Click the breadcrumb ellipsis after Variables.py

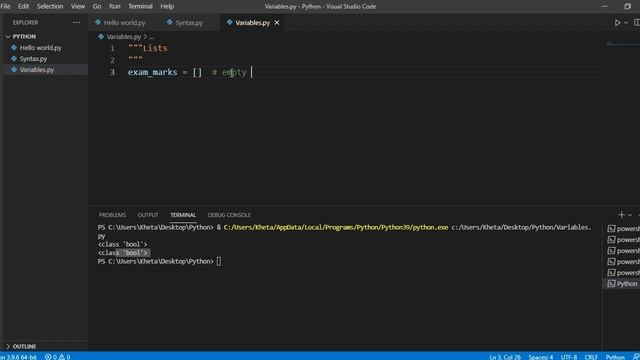coord(151,37)
